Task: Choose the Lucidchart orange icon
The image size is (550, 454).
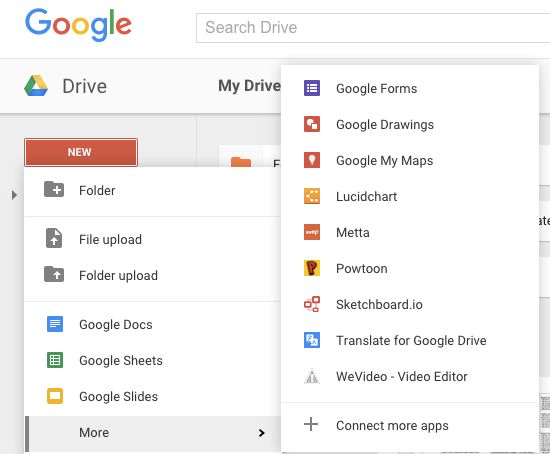Action: coord(311,196)
